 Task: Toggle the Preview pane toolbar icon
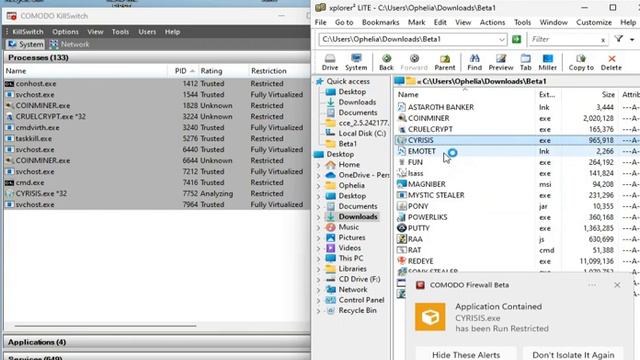(501, 62)
